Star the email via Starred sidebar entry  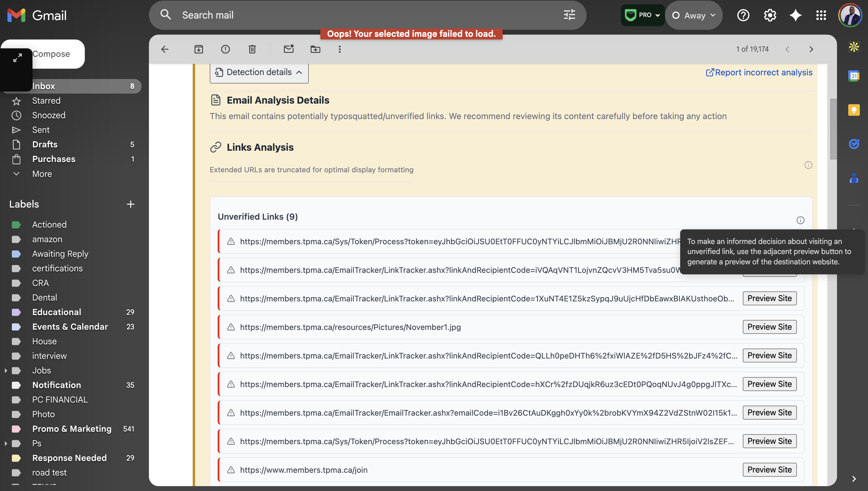46,101
